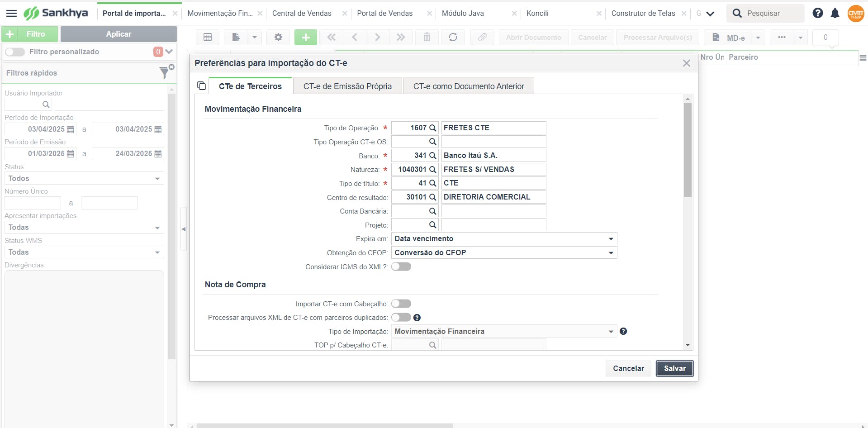
Task: Click the search icon for Banco field
Action: click(x=432, y=156)
